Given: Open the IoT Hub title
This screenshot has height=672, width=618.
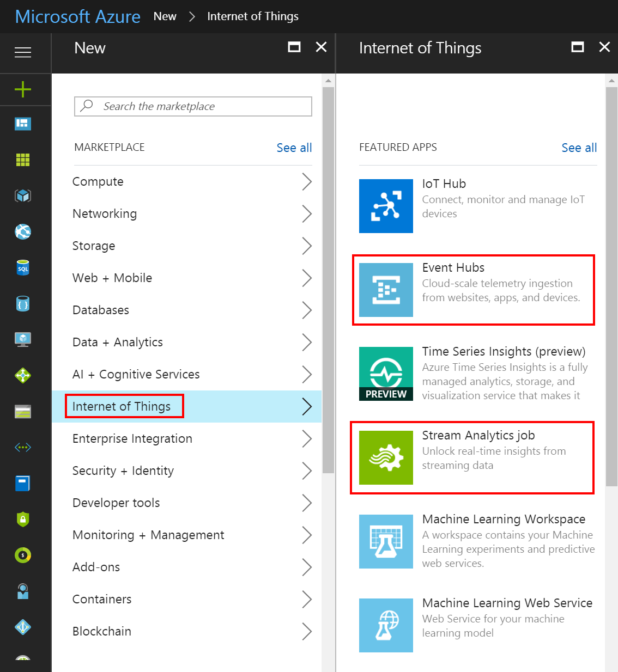Looking at the screenshot, I should pos(444,184).
